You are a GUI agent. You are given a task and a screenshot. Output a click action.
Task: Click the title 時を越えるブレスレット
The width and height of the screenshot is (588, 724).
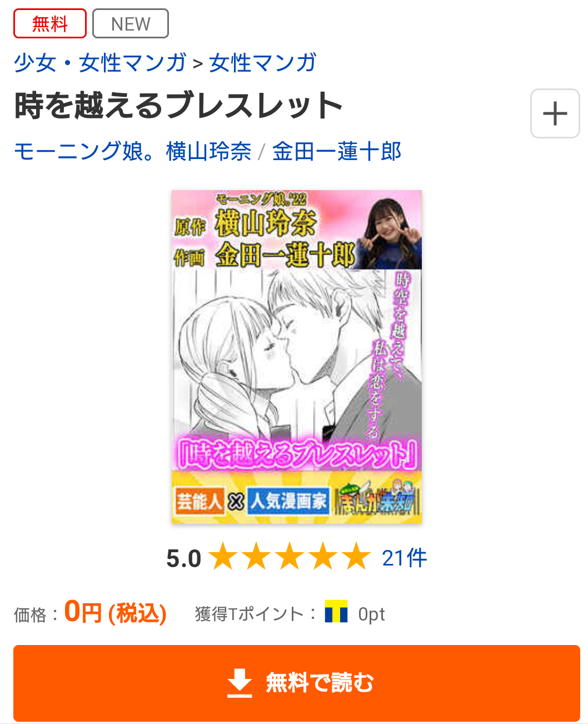[x=178, y=106]
